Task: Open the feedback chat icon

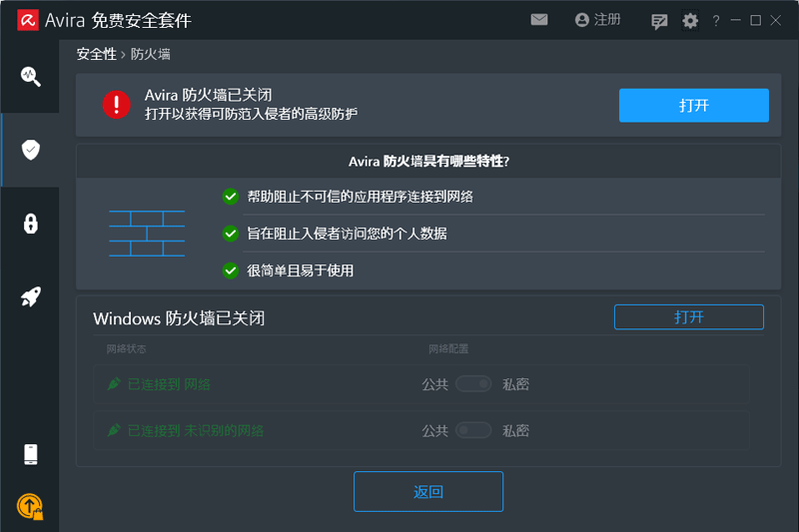Action: click(659, 21)
